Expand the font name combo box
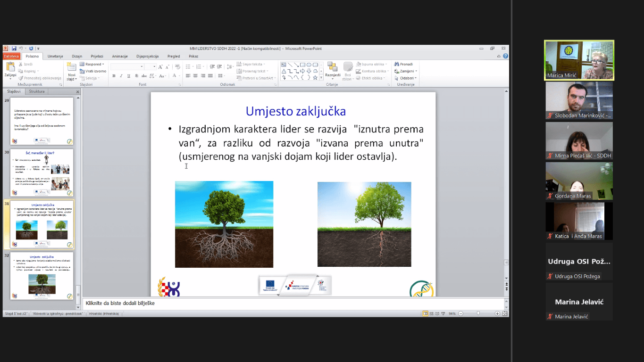Image resolution: width=644 pixels, height=362 pixels. point(141,67)
